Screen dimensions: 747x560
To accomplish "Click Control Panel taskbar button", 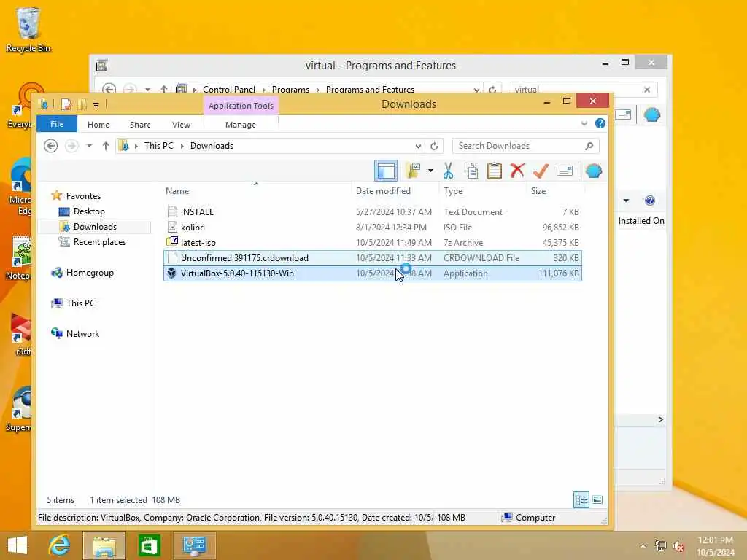I will click(x=194, y=545).
